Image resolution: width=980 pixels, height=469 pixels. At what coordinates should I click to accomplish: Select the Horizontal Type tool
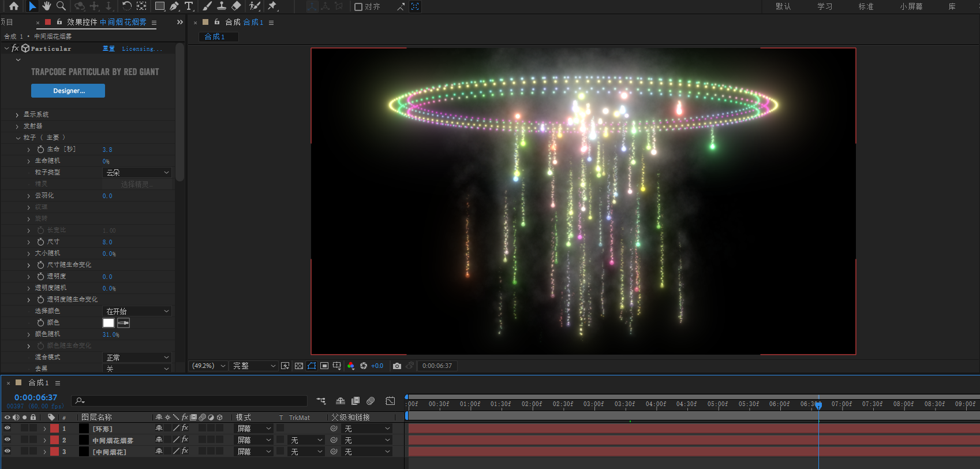point(189,6)
